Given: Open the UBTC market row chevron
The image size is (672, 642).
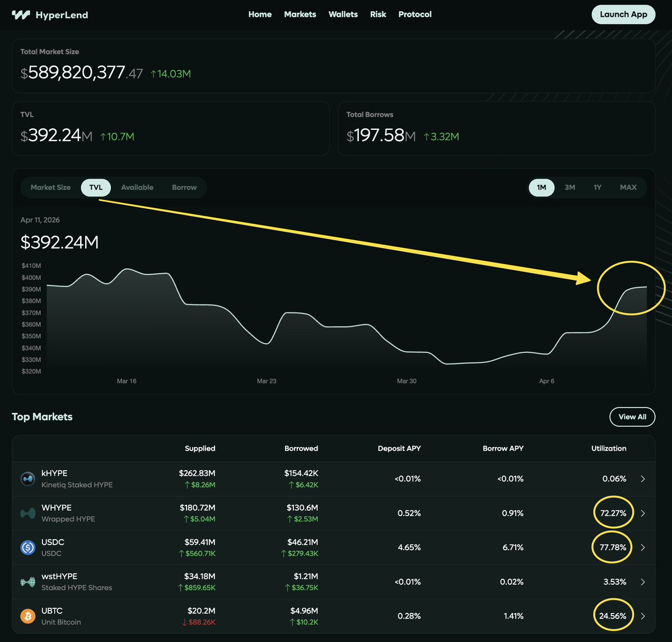Looking at the screenshot, I should coord(643,616).
